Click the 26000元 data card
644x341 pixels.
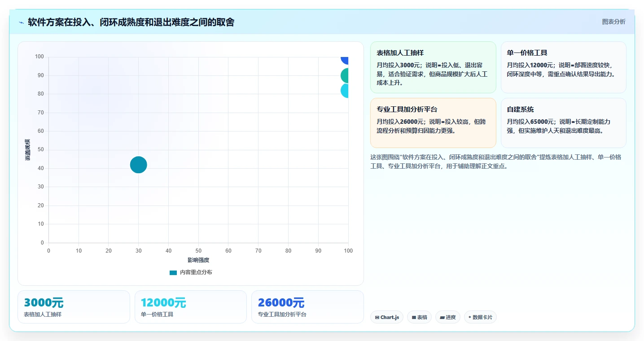pyautogui.click(x=307, y=307)
